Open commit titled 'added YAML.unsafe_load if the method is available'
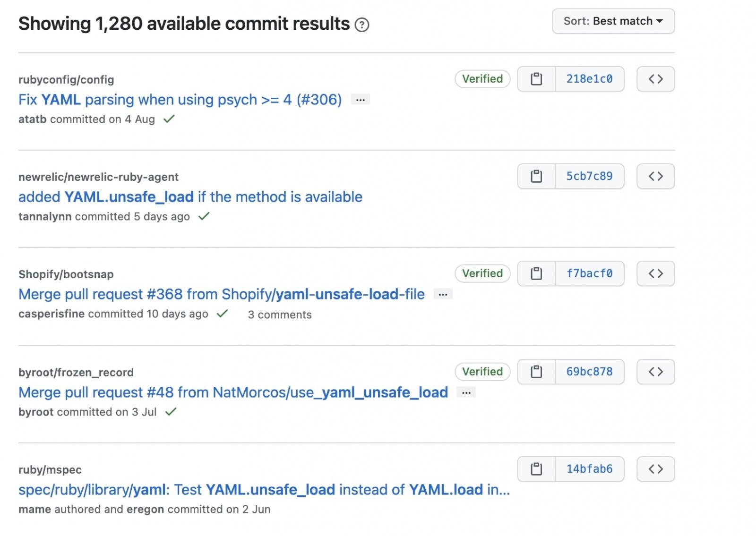756x536 pixels. pyautogui.click(x=190, y=197)
